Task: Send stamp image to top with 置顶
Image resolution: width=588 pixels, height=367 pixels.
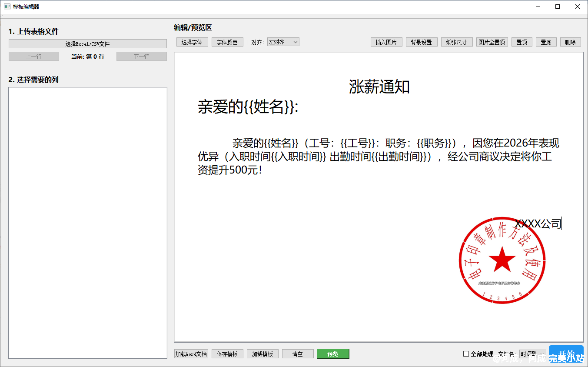Action: (522, 42)
